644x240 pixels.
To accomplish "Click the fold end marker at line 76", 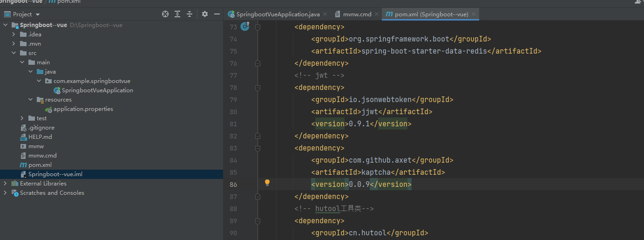I will tap(258, 63).
